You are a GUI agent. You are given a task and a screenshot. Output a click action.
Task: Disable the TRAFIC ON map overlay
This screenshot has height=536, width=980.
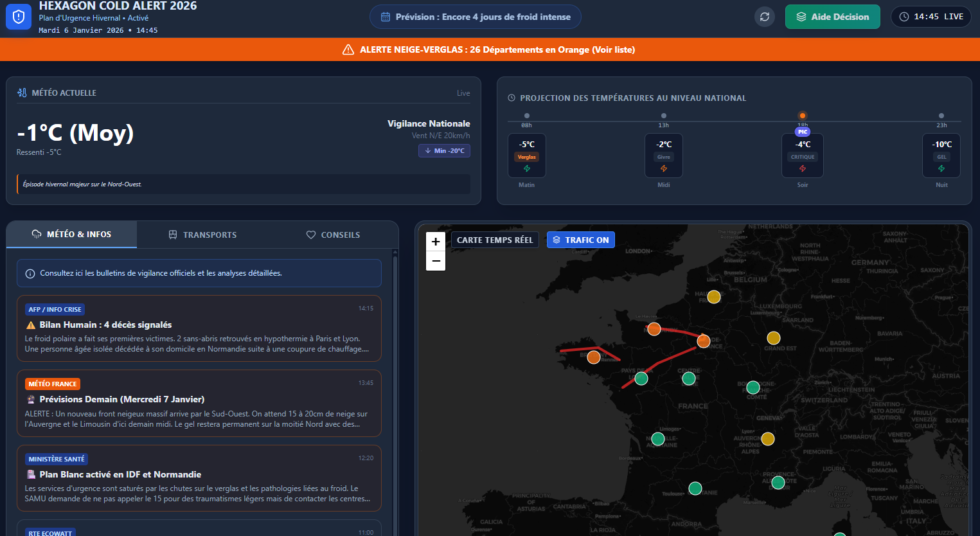coord(580,239)
